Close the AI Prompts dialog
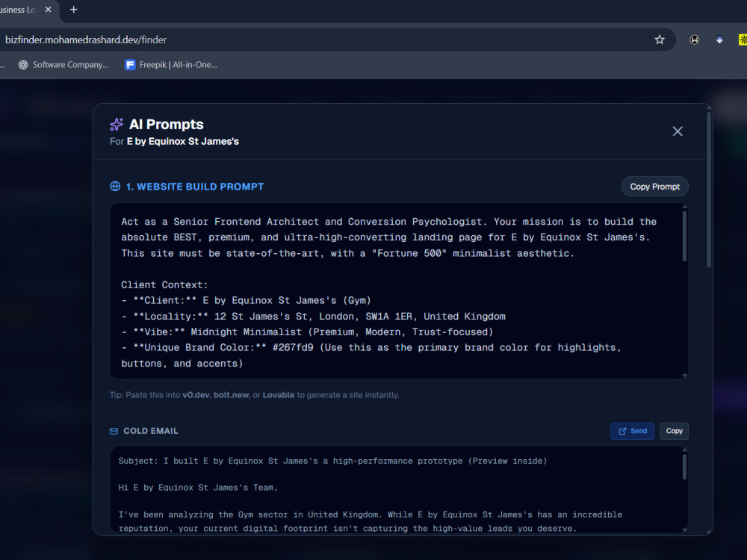The image size is (747, 560). coord(678,131)
